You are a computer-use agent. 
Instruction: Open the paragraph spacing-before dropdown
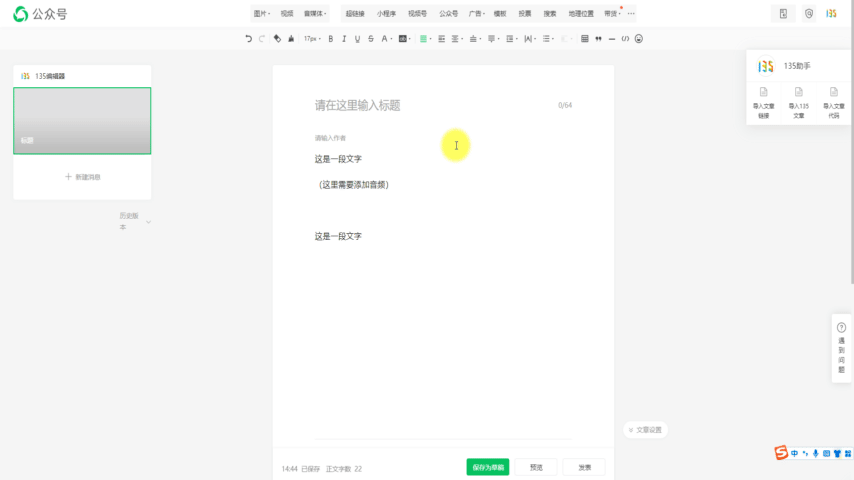click(x=473, y=39)
